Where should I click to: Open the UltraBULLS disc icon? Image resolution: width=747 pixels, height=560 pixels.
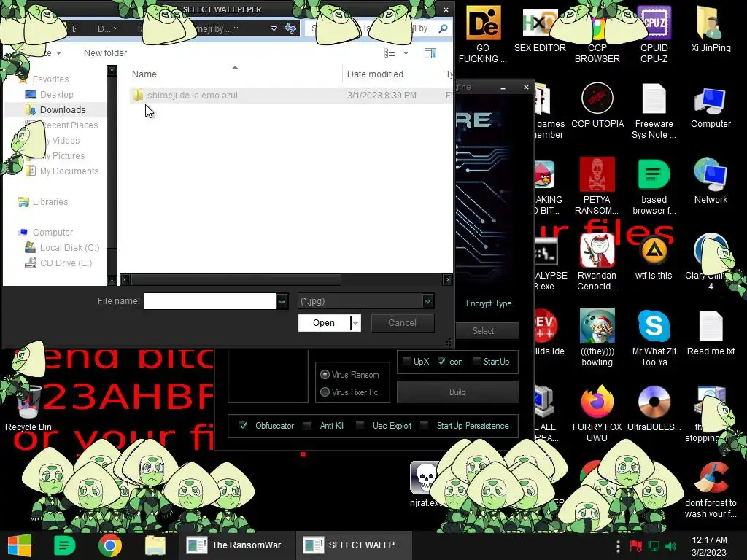pos(654,408)
